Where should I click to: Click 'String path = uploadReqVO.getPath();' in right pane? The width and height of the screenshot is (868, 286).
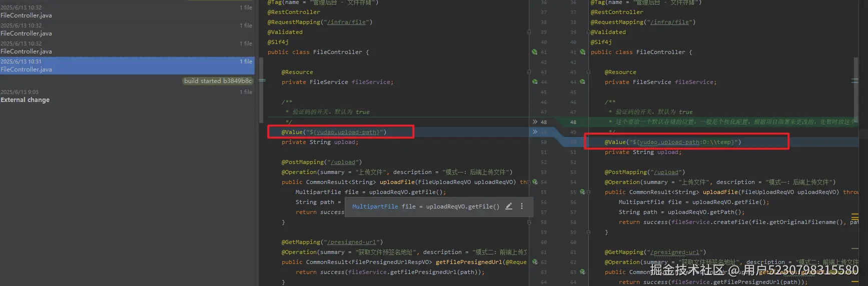click(x=681, y=212)
